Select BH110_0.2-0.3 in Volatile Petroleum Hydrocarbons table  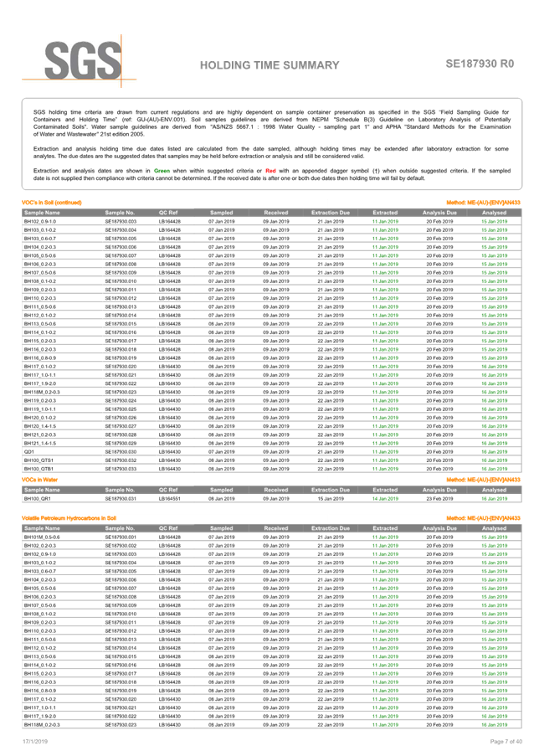(40, 631)
